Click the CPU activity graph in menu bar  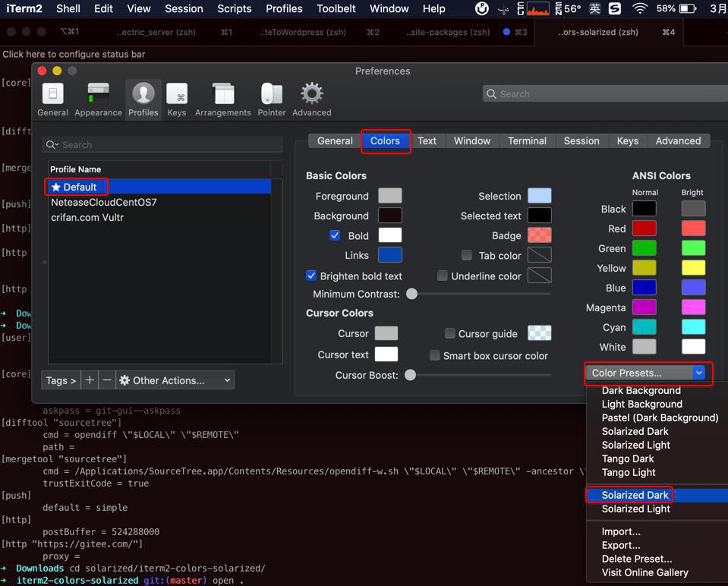537,8
